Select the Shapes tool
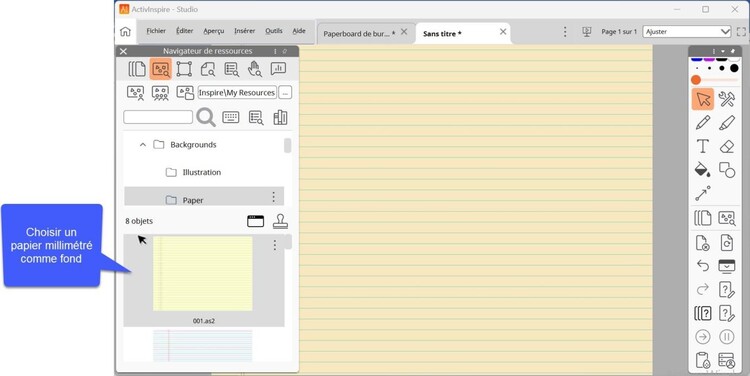The image size is (750, 376). [x=727, y=170]
